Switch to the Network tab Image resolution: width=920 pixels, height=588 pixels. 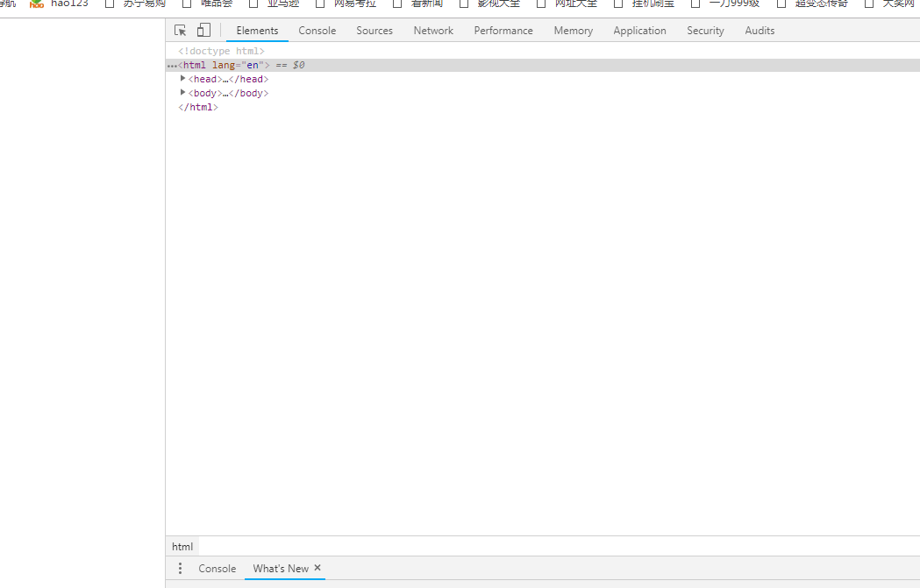[x=433, y=31]
